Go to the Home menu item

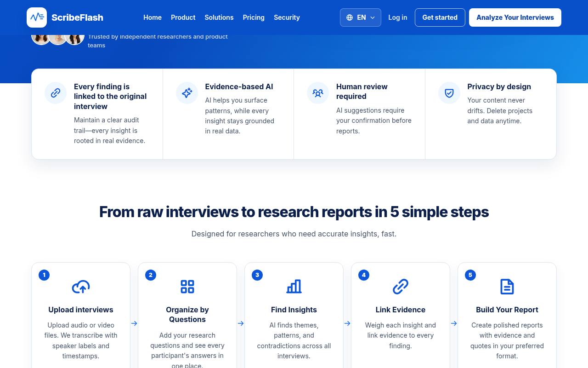pos(153,17)
